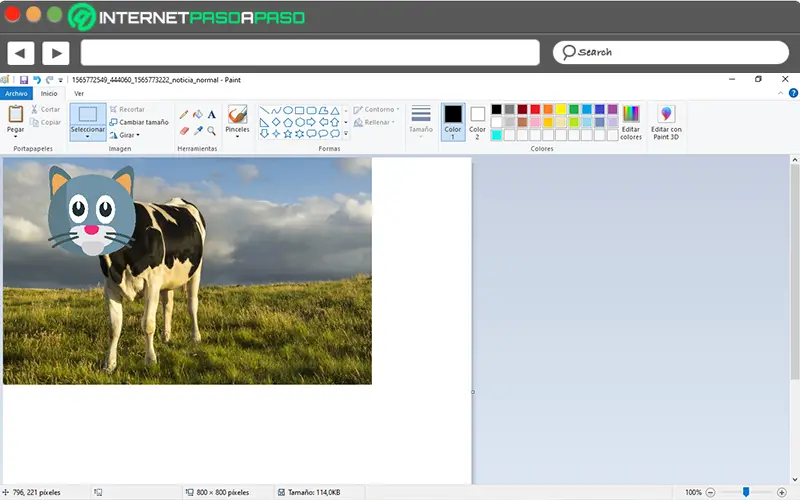This screenshot has width=800, height=500.
Task: Click the Search box field
Action: 670,53
